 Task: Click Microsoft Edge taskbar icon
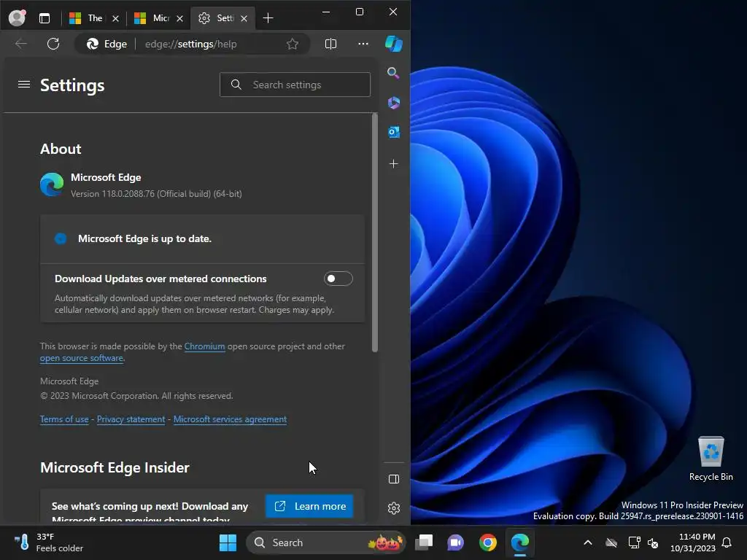click(x=519, y=542)
